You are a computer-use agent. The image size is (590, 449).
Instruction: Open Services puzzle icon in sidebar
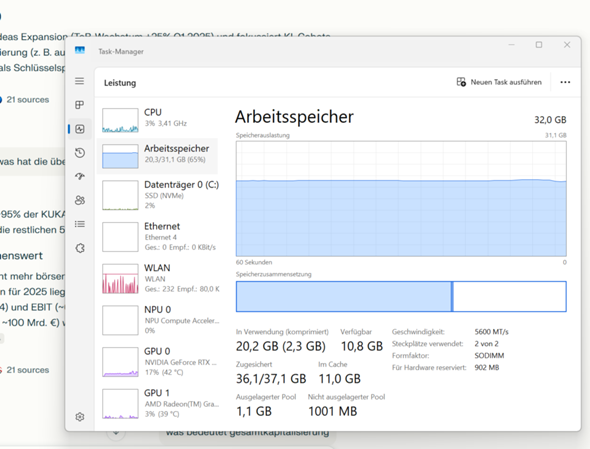pos(79,248)
